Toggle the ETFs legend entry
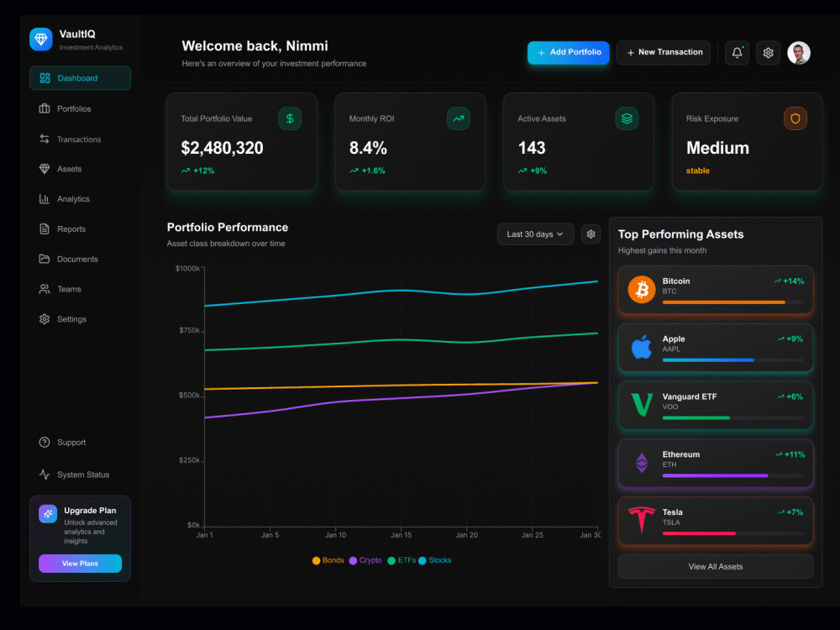Image resolution: width=840 pixels, height=630 pixels. click(402, 560)
